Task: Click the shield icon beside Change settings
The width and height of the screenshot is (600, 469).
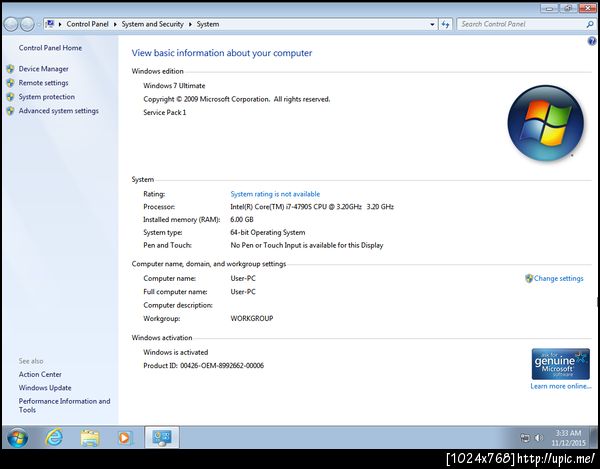Action: click(x=529, y=278)
